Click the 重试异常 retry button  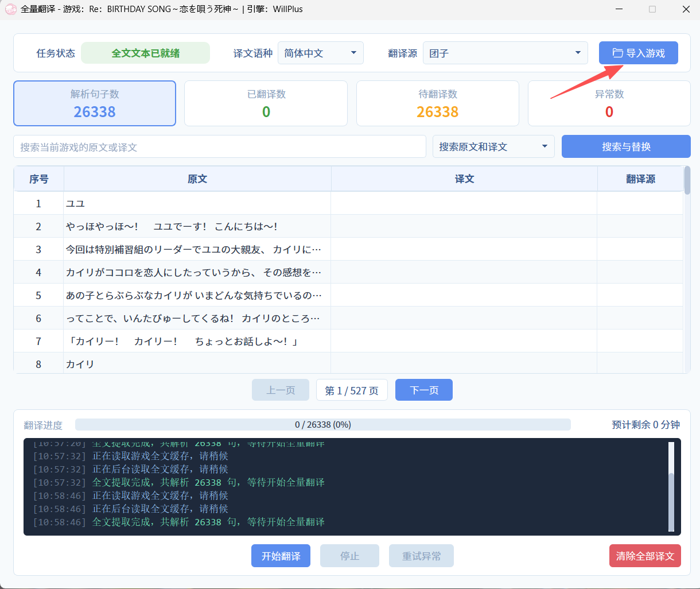click(421, 556)
